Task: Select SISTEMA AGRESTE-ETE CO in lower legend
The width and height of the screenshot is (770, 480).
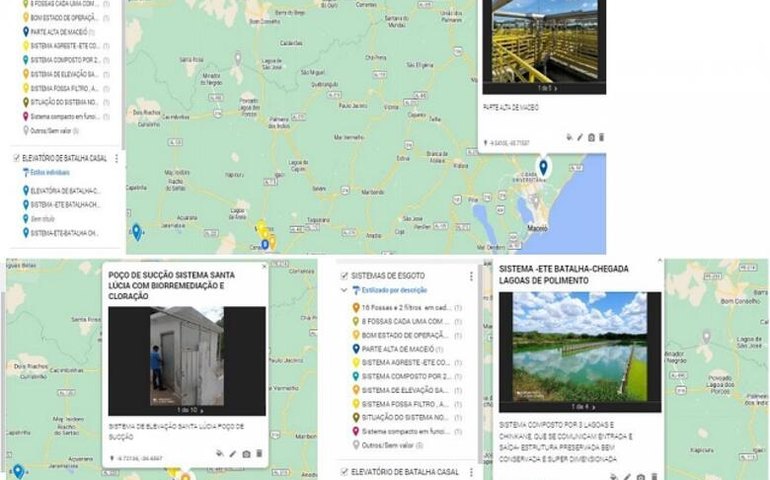Action: tap(407, 363)
